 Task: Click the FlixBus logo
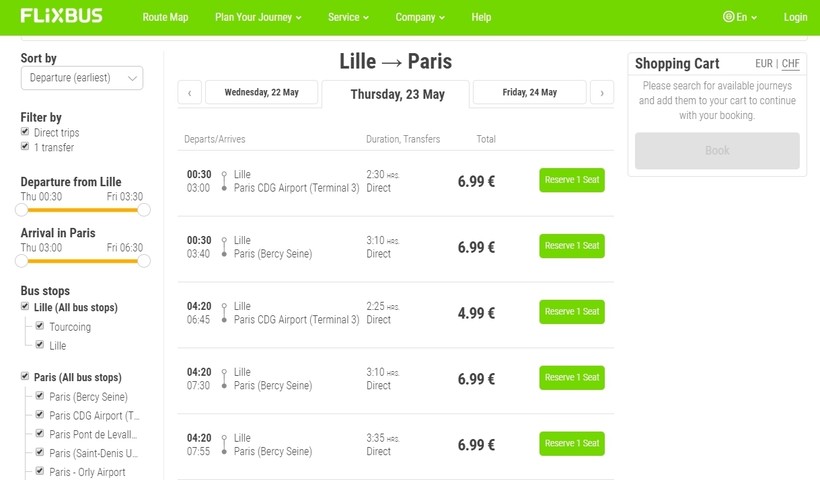(61, 16)
